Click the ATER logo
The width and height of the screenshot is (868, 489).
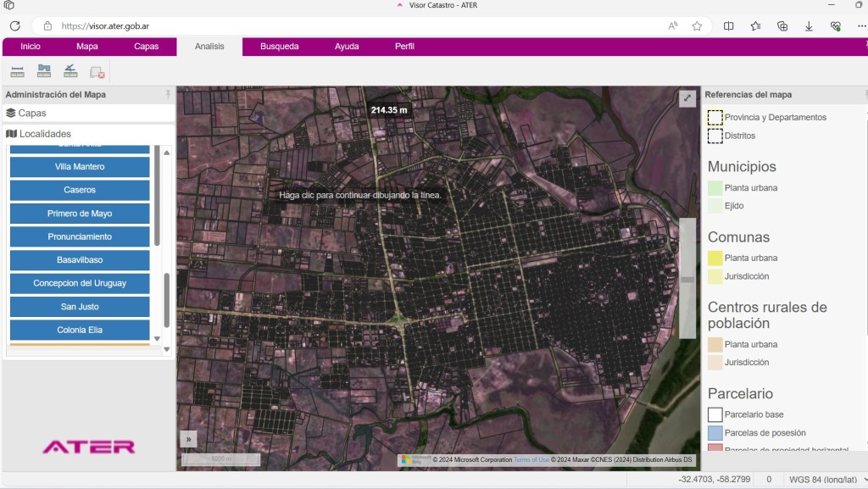(88, 447)
